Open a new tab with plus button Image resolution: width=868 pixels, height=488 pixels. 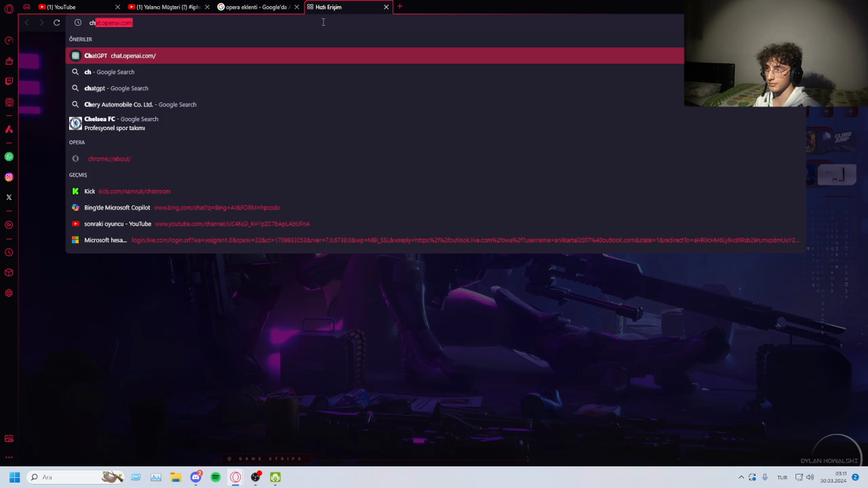point(399,7)
